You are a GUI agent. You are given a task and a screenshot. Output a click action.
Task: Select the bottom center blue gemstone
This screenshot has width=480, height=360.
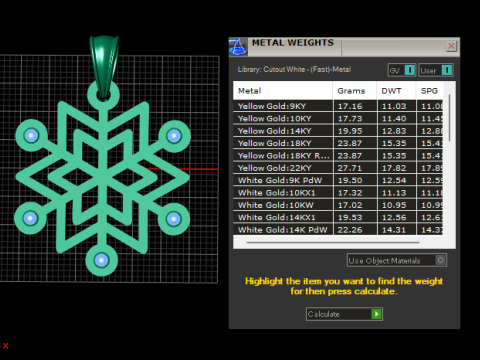[102, 260]
